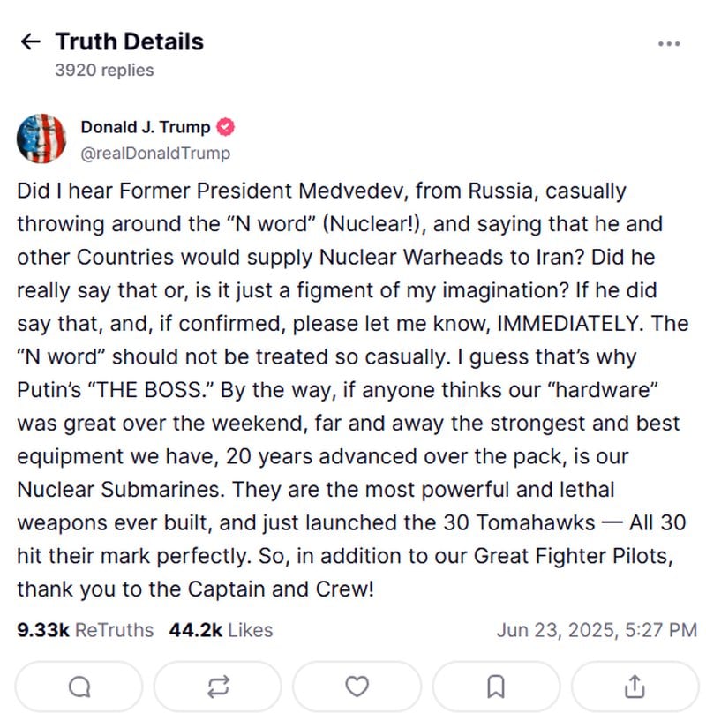Click the reply speech bubble icon

coord(79,687)
